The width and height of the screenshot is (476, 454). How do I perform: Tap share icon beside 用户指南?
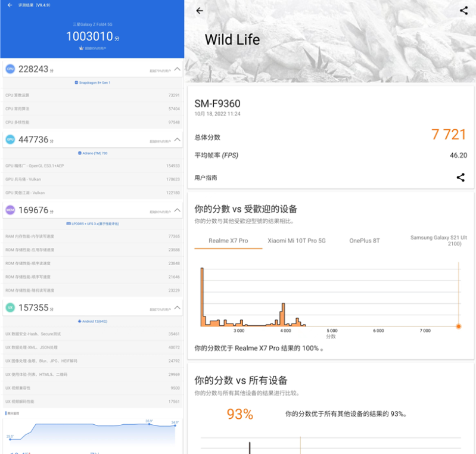[461, 178]
